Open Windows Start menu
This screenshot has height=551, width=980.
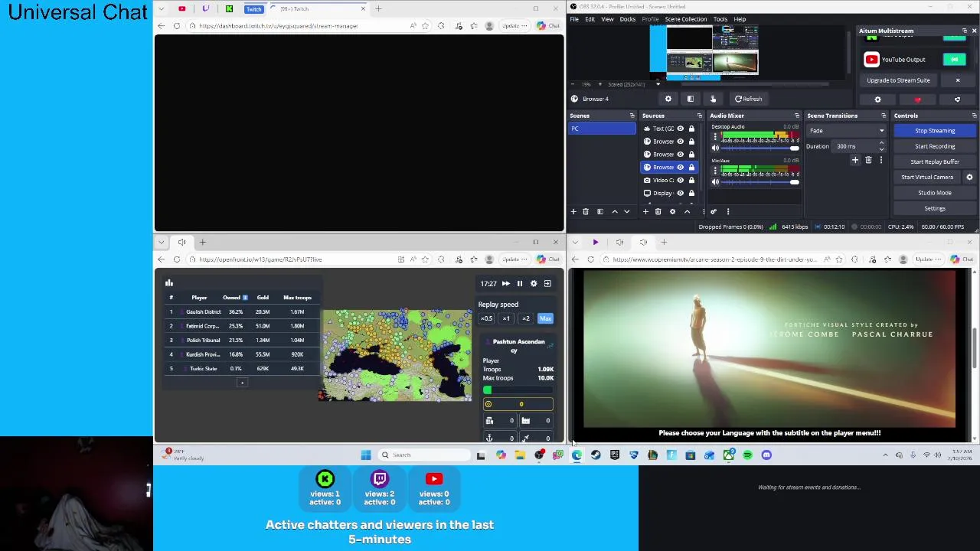coord(366,455)
